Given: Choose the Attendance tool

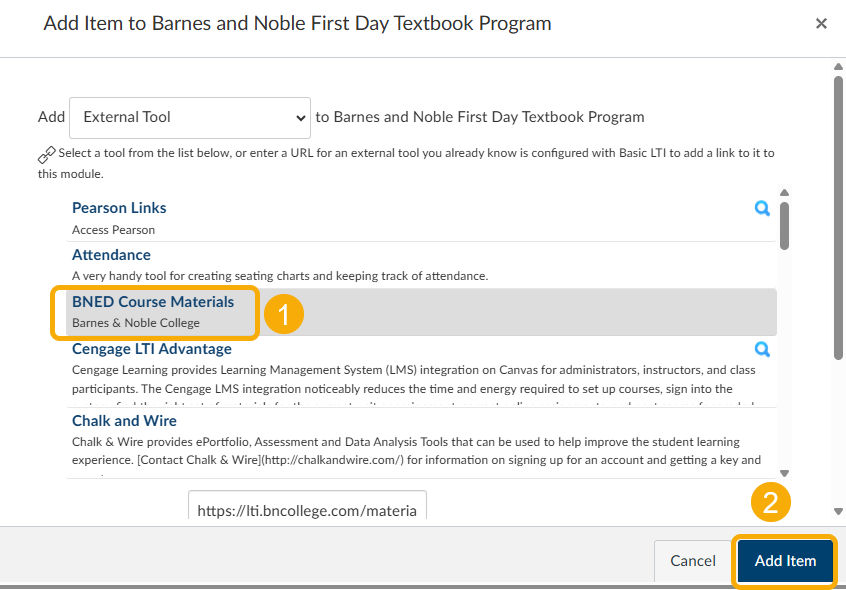Looking at the screenshot, I should click(111, 255).
